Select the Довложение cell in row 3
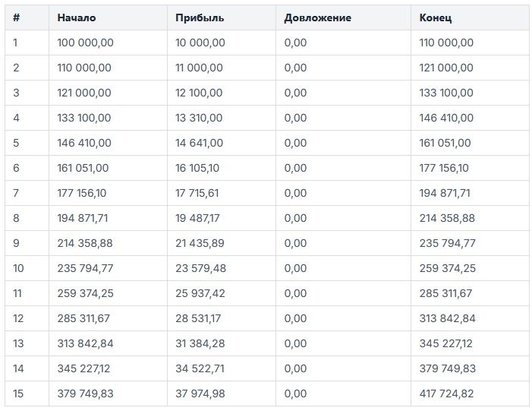The height and width of the screenshot is (411, 532). pyautogui.click(x=295, y=93)
